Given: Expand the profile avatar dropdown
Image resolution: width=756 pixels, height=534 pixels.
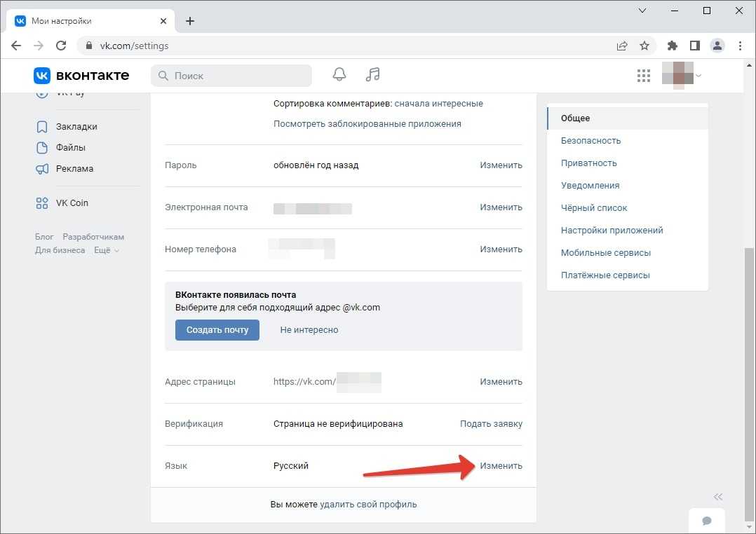Looking at the screenshot, I should [682, 76].
